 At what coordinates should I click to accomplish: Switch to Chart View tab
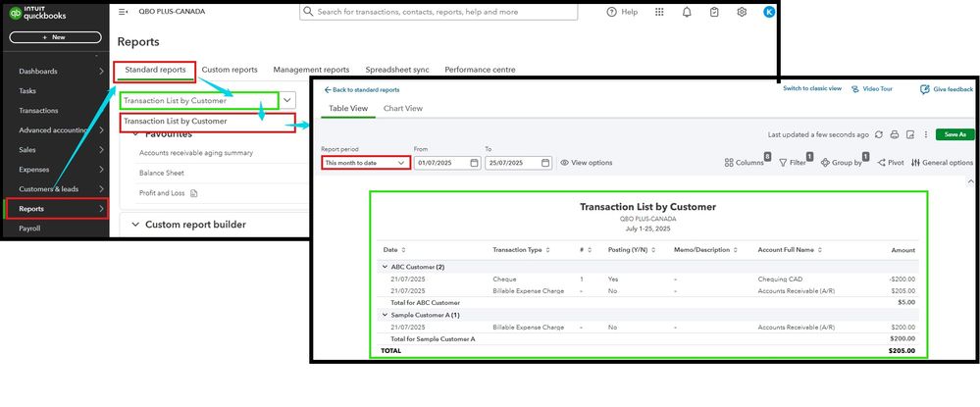(x=403, y=108)
